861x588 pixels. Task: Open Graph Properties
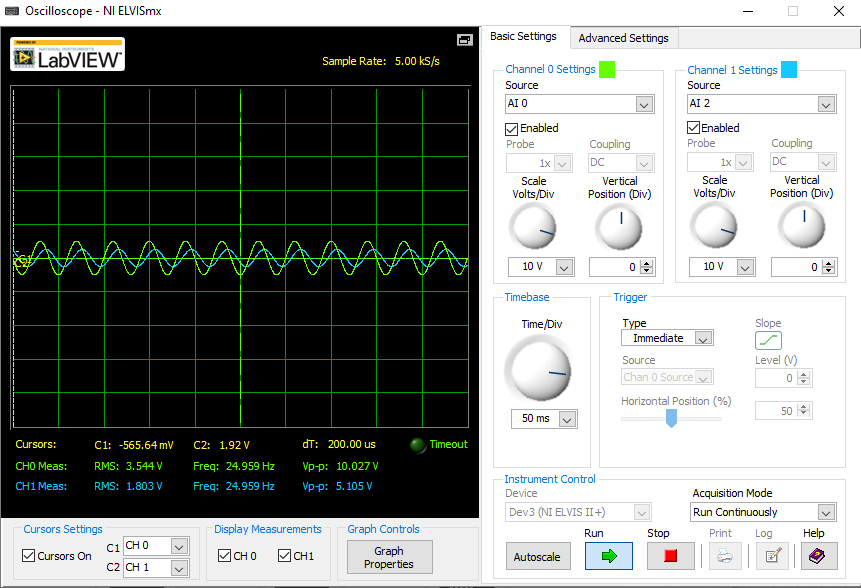[x=389, y=557]
